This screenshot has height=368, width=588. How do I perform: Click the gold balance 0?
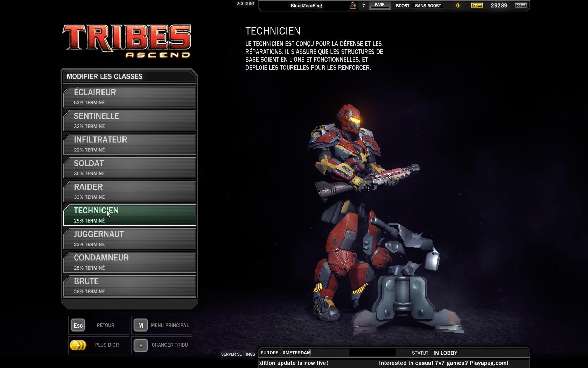457,5
